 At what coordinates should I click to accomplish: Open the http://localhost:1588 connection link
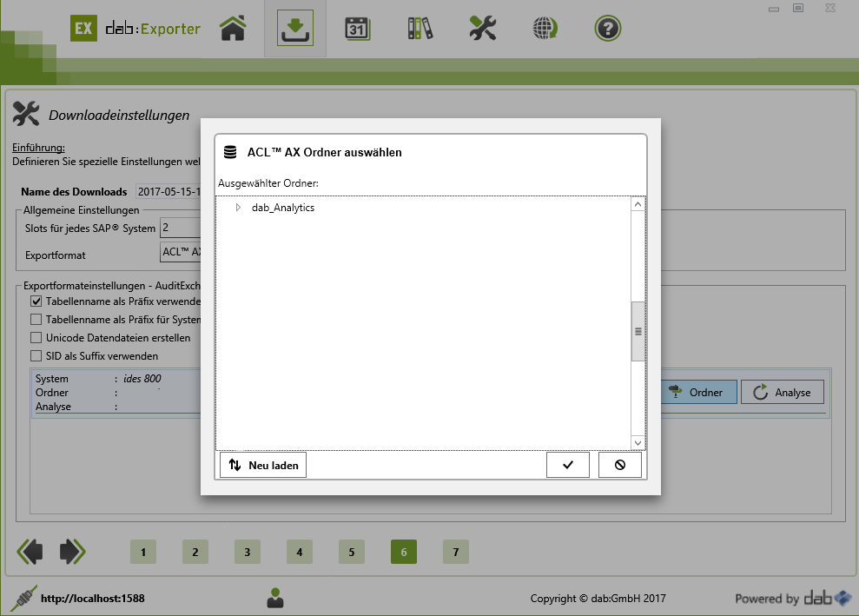click(93, 599)
